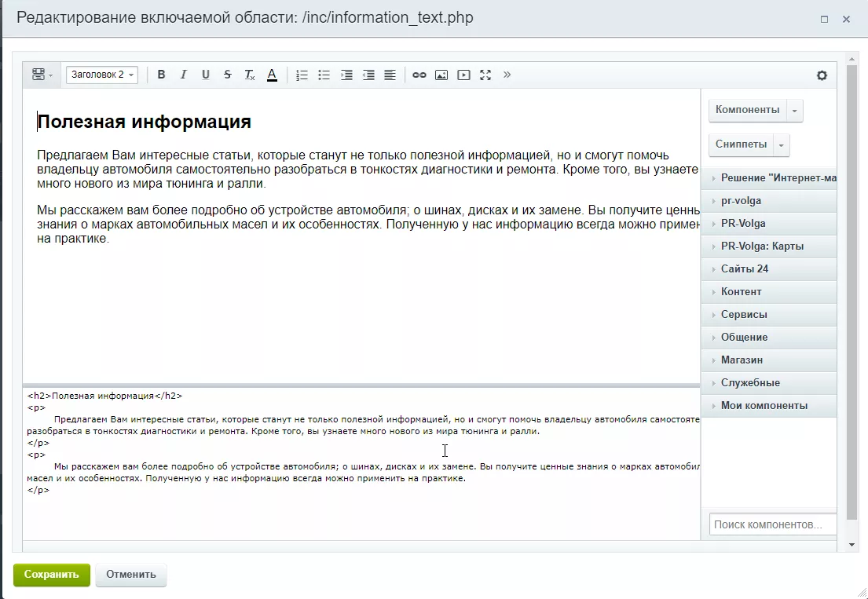
Task: Insert a video
Action: [463, 75]
